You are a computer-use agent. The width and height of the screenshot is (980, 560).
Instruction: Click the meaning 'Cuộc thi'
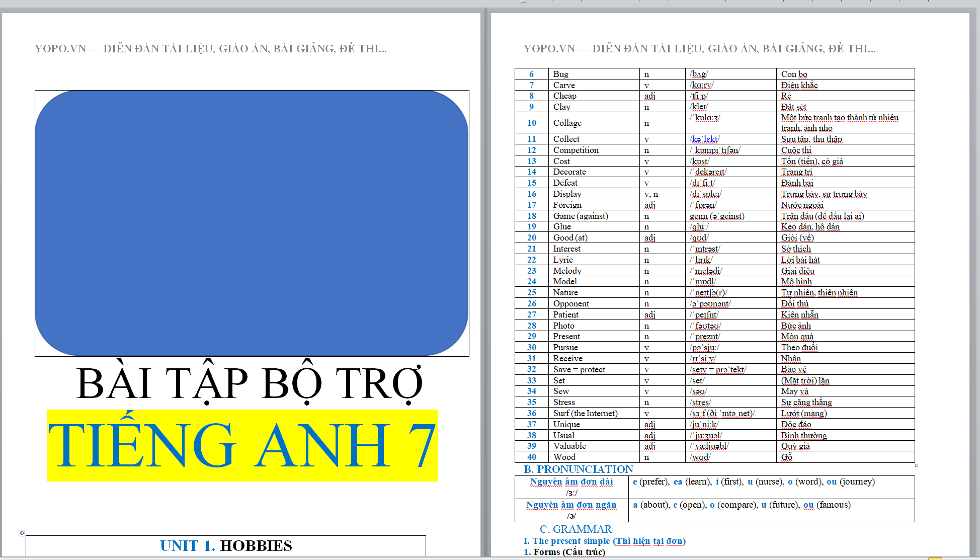[796, 150]
